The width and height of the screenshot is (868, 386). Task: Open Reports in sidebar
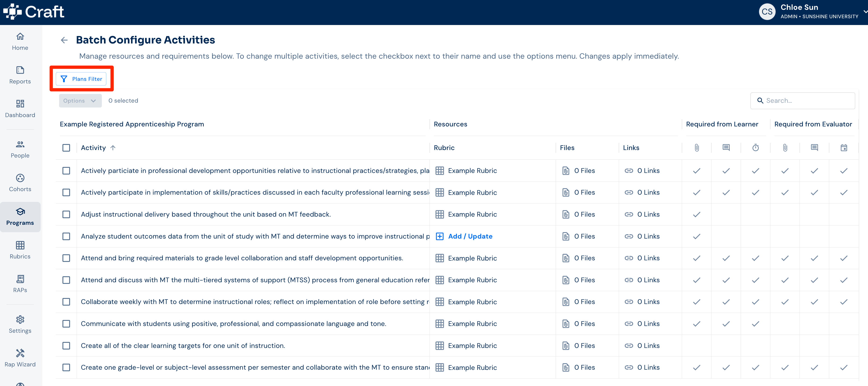[20, 75]
